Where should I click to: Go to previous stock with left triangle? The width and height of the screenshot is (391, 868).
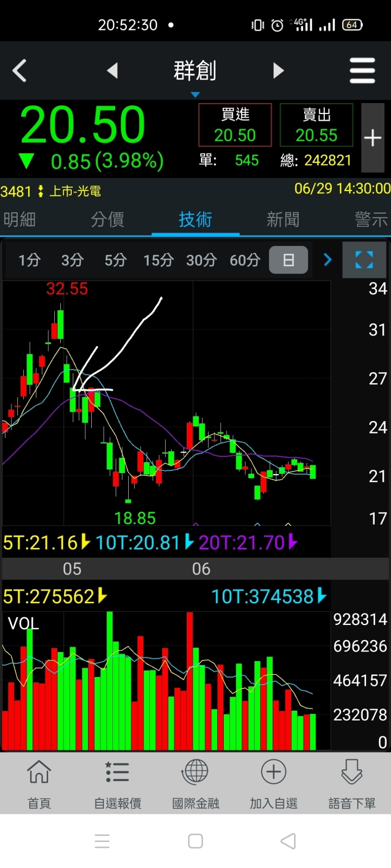[112, 71]
